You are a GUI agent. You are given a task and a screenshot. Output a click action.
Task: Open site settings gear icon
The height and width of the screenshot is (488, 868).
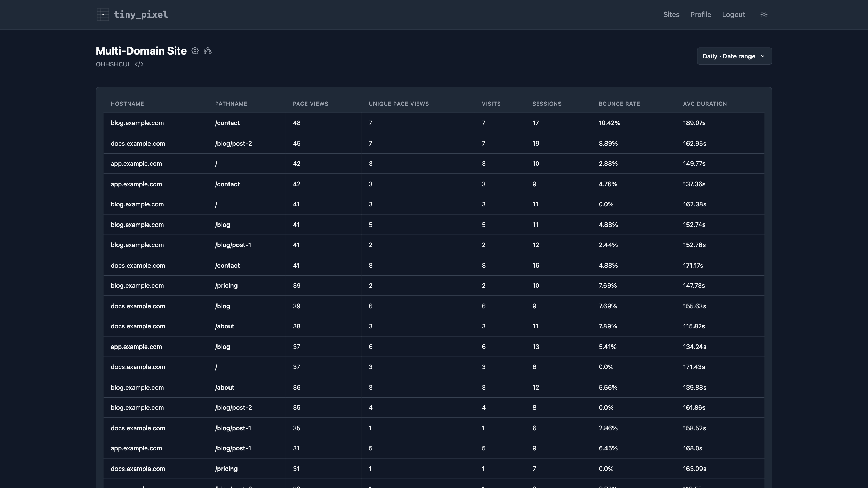(x=195, y=51)
